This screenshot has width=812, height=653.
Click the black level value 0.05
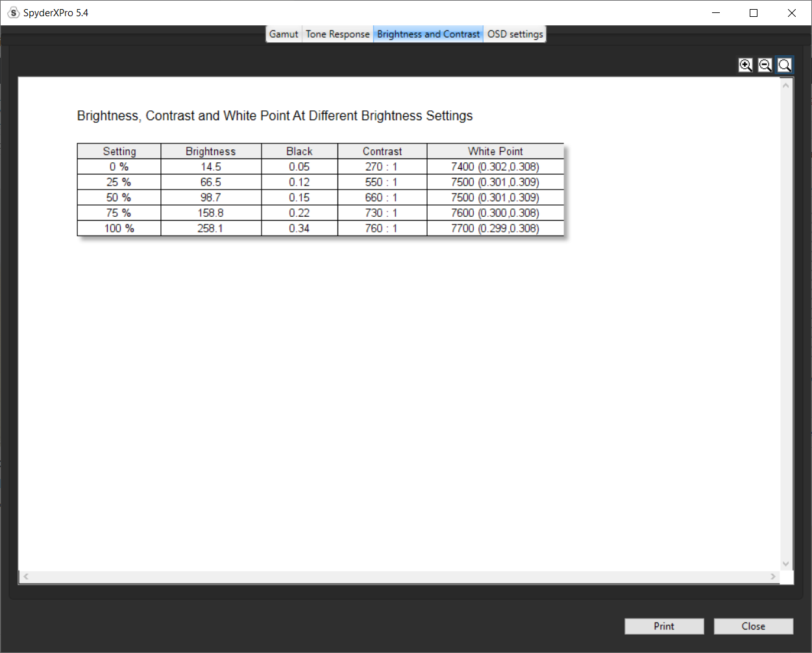[299, 167]
